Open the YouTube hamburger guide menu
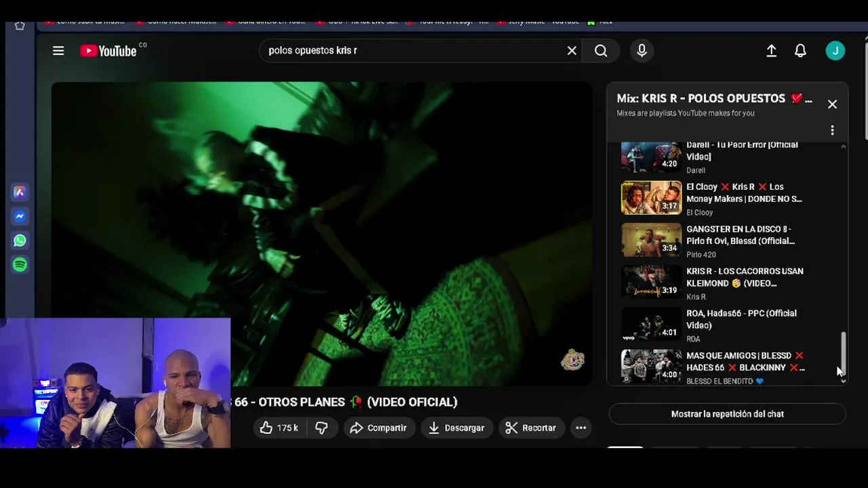The width and height of the screenshot is (868, 488). pyautogui.click(x=58, y=51)
